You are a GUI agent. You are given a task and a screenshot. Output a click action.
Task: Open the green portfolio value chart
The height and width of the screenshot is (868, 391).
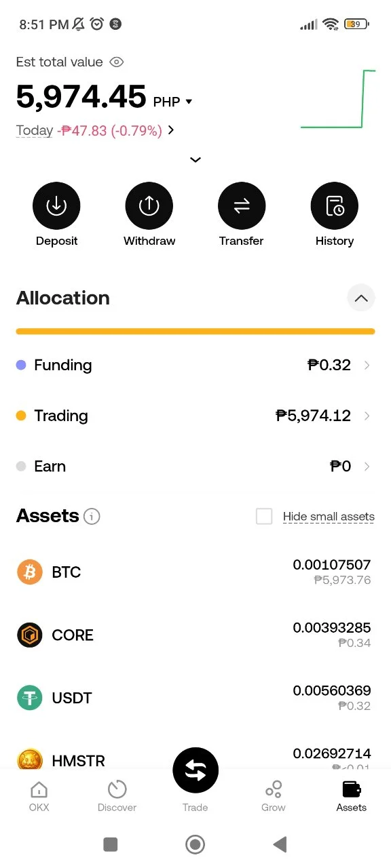(338, 99)
